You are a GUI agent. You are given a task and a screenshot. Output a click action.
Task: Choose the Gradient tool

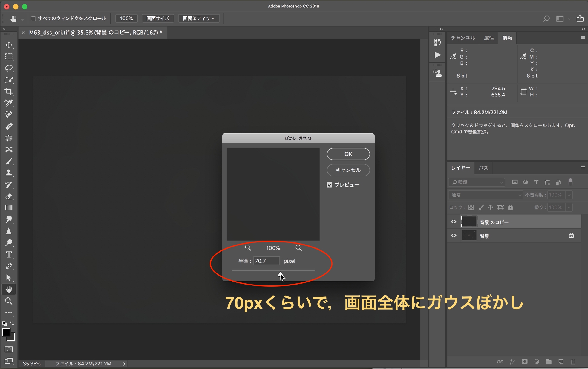coord(9,207)
